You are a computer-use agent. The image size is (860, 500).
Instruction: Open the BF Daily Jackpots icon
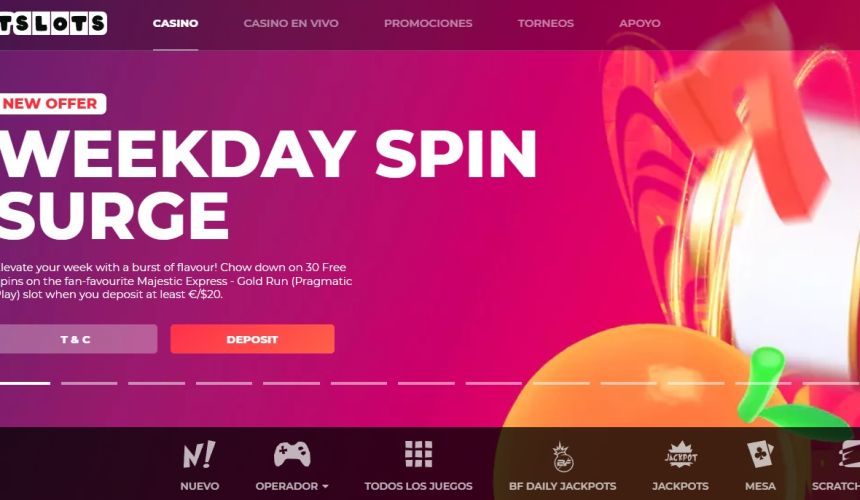point(563,457)
